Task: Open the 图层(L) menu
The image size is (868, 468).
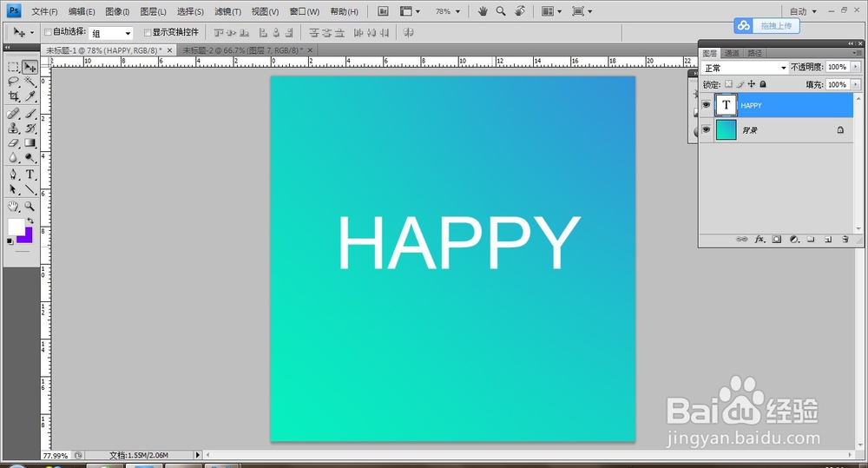Action: pyautogui.click(x=153, y=11)
